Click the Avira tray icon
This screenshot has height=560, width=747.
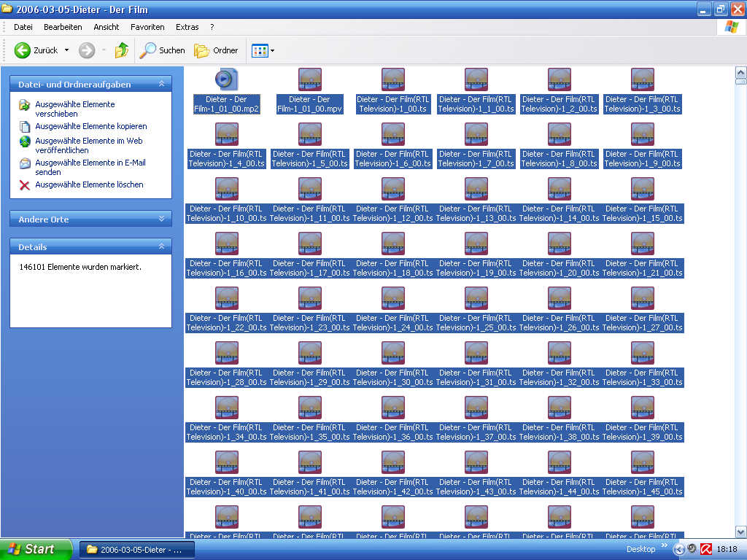coord(706,549)
